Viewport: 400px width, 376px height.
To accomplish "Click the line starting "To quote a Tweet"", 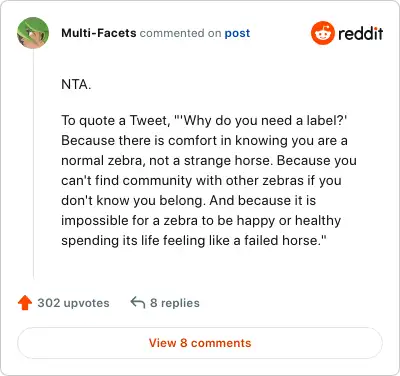I will 204,120.
